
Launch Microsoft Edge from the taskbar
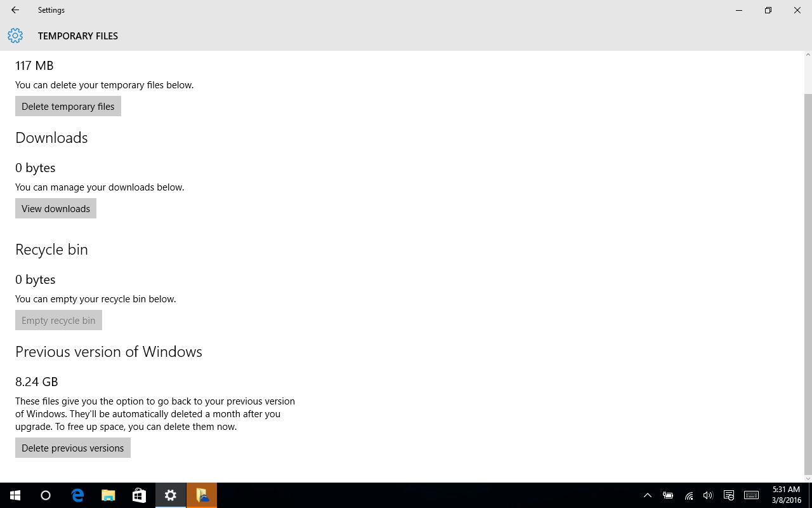[x=77, y=495]
